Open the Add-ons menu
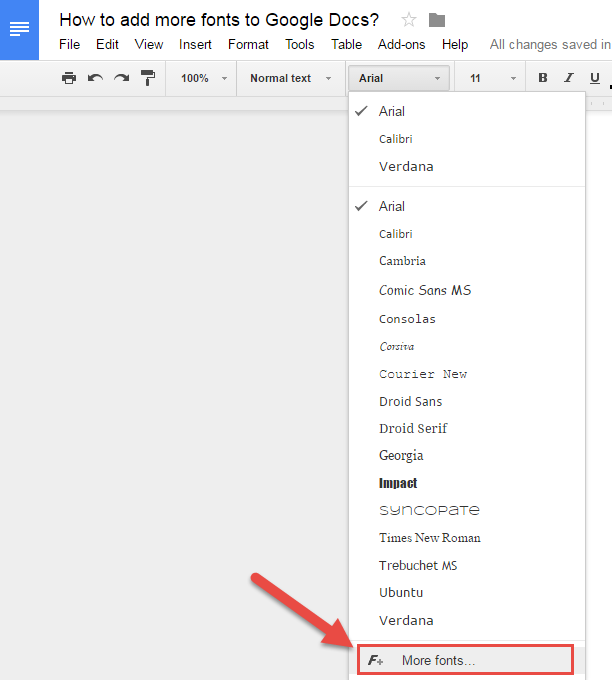Viewport: 612px width, 680px height. tap(401, 45)
